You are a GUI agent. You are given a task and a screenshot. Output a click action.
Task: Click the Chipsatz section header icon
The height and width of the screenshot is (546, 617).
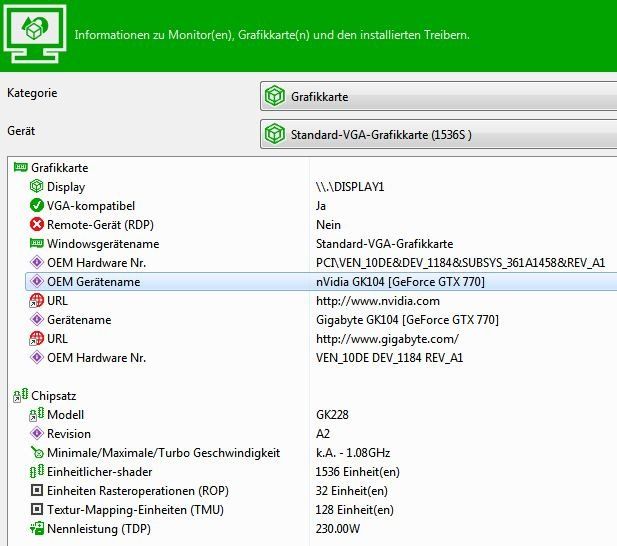click(x=20, y=395)
